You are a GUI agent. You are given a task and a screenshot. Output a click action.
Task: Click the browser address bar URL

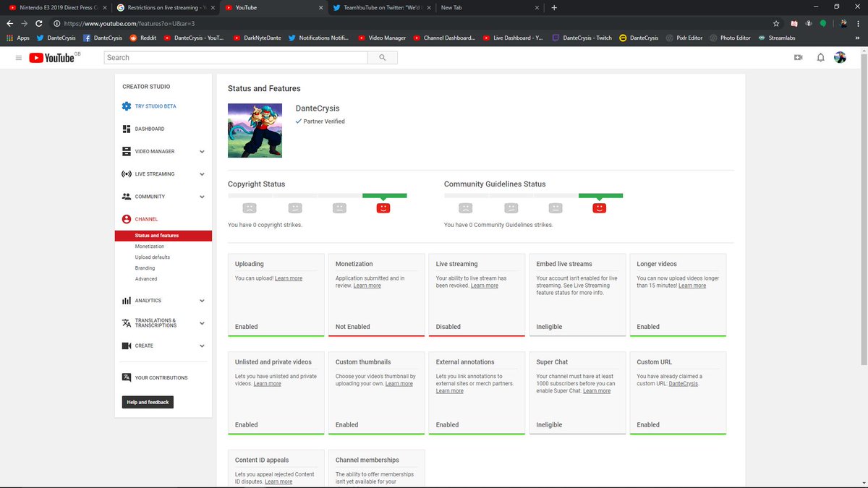click(x=129, y=23)
